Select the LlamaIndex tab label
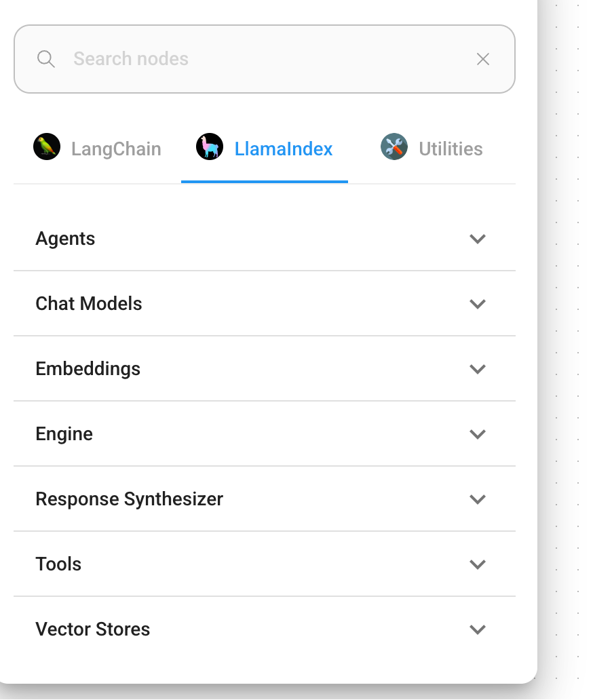This screenshot has height=700, width=593. tap(283, 149)
